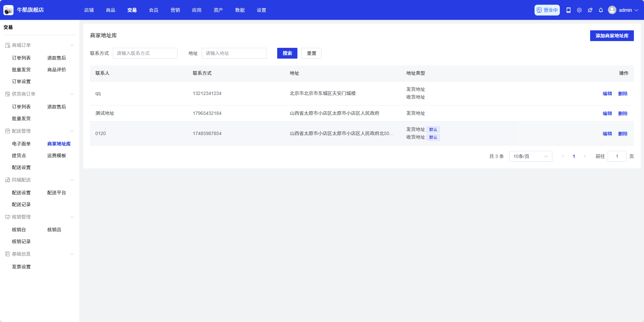
Task: Click the 营业中 store status badge
Action: click(547, 10)
